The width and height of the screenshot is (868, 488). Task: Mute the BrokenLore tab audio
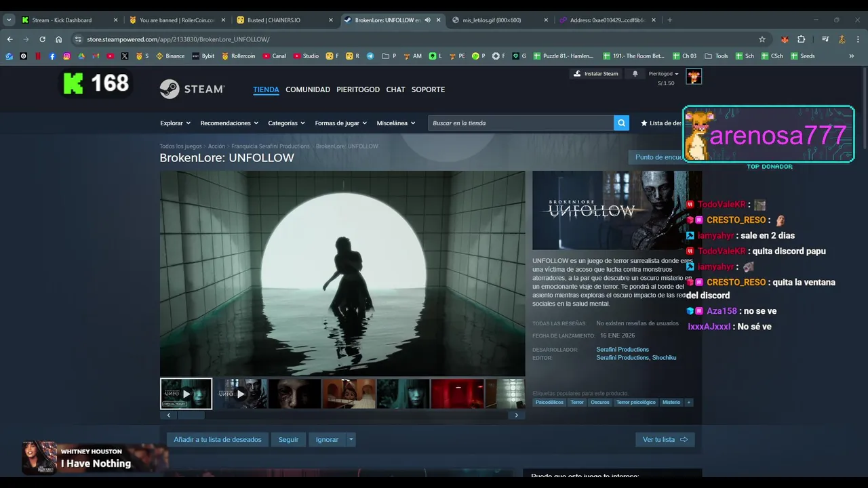tap(428, 20)
